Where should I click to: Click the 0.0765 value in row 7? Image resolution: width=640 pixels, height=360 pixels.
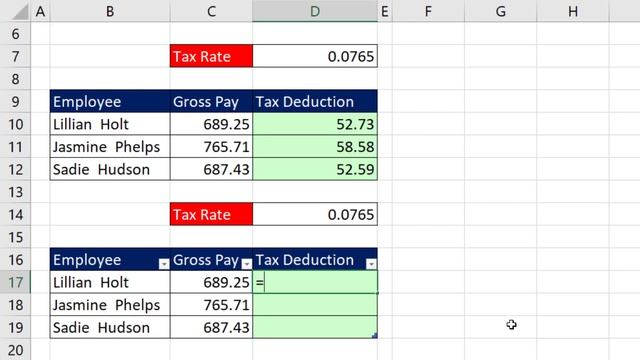(315, 56)
